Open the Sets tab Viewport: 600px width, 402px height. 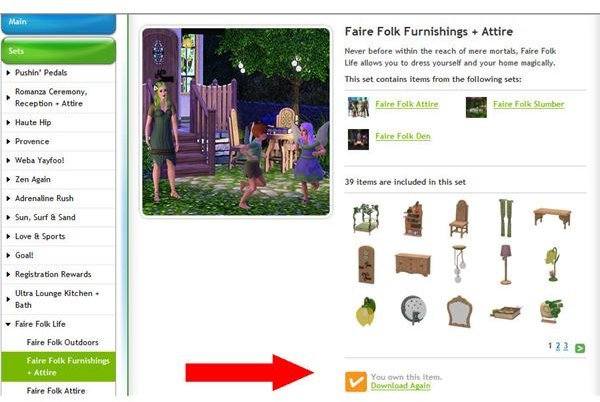[x=59, y=51]
